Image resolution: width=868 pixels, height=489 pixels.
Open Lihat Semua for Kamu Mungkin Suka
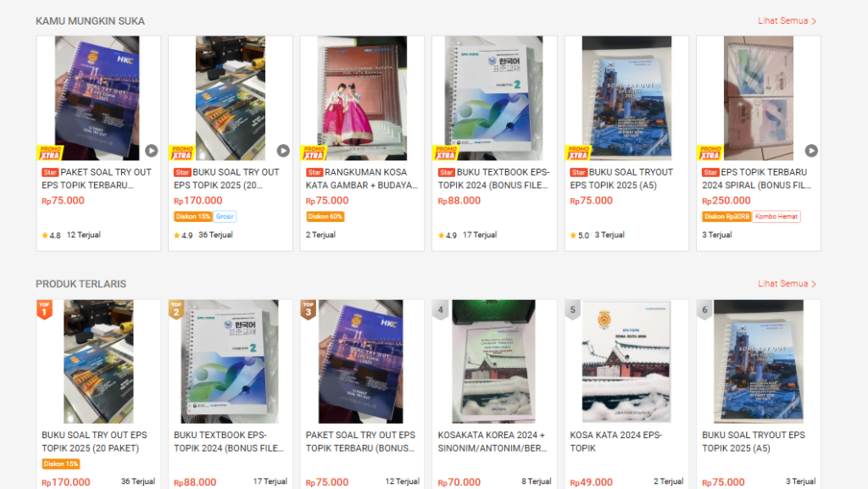[787, 21]
